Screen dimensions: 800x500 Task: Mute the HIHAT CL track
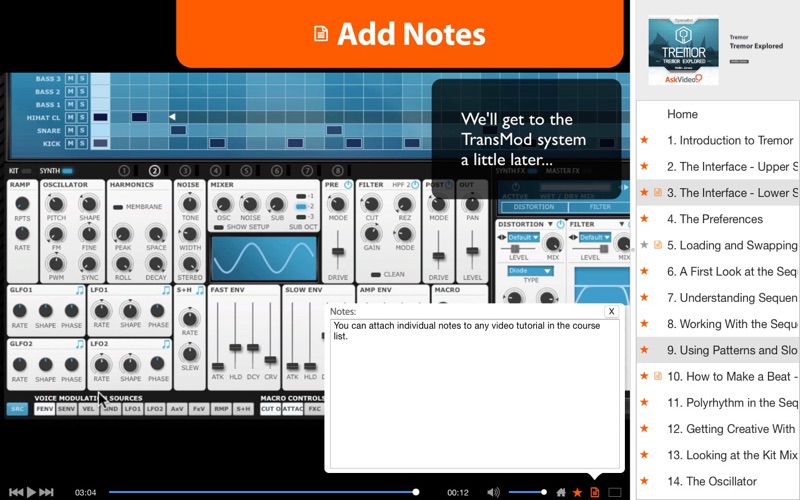70,117
